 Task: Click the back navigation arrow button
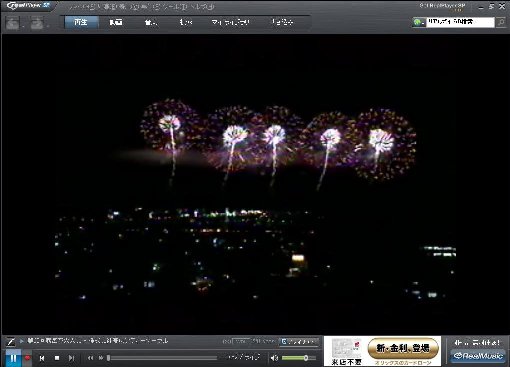[x=13, y=23]
